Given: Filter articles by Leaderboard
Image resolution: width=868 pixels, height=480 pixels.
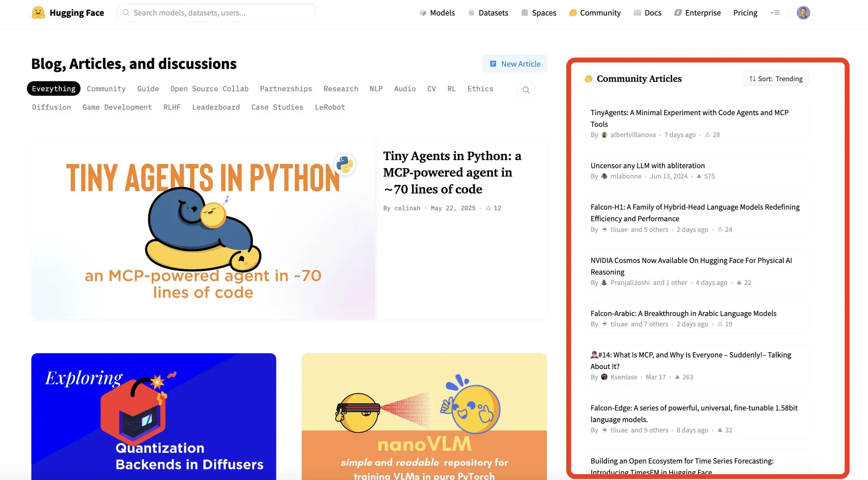Looking at the screenshot, I should click(x=216, y=107).
